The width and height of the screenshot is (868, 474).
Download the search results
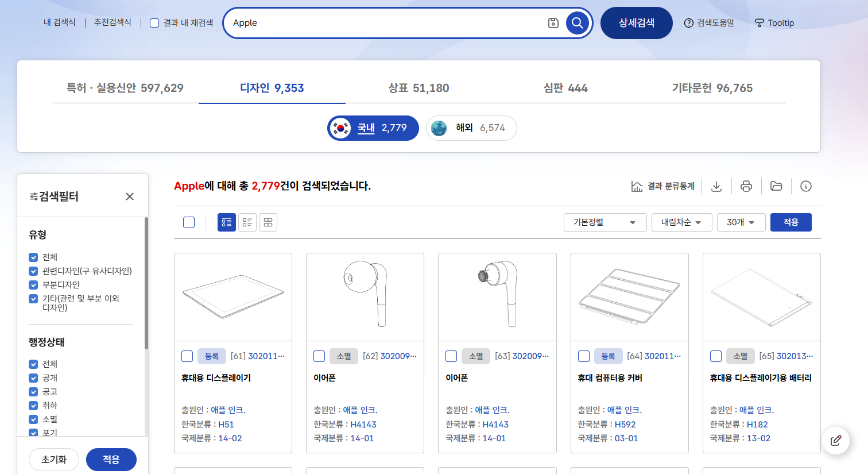point(716,186)
